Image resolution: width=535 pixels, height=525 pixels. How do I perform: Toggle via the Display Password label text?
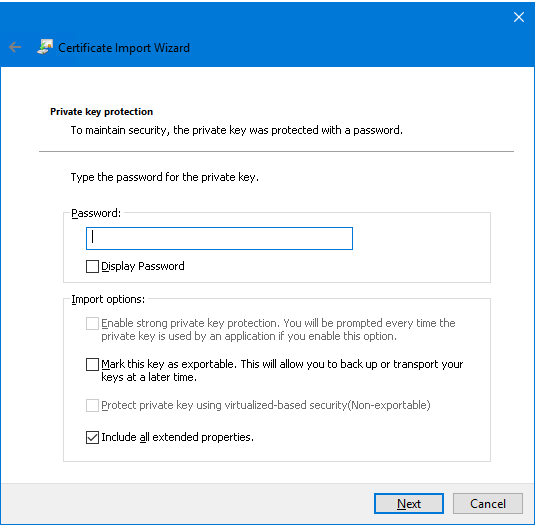coord(143,266)
